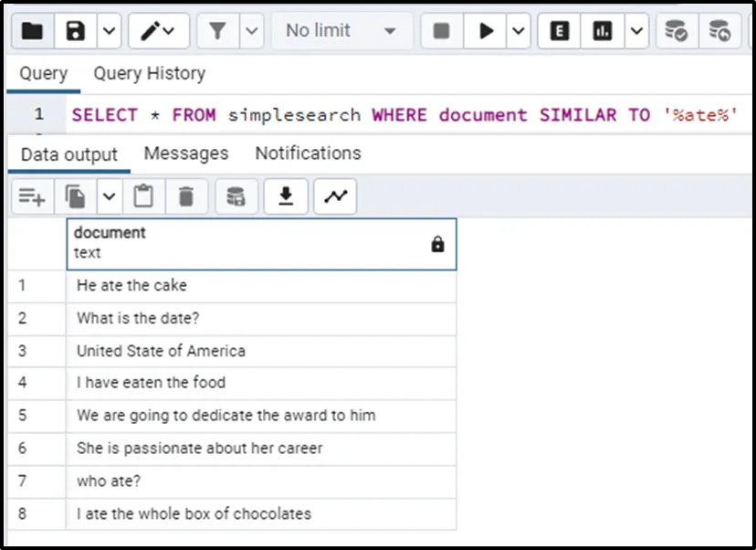Download the results as CSV
The width and height of the screenshot is (756, 550).
tap(286, 196)
